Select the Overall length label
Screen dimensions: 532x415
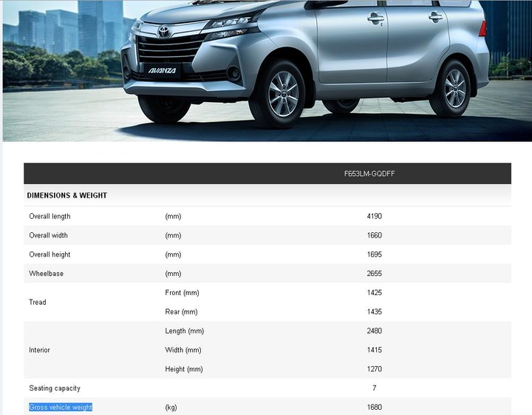click(50, 216)
